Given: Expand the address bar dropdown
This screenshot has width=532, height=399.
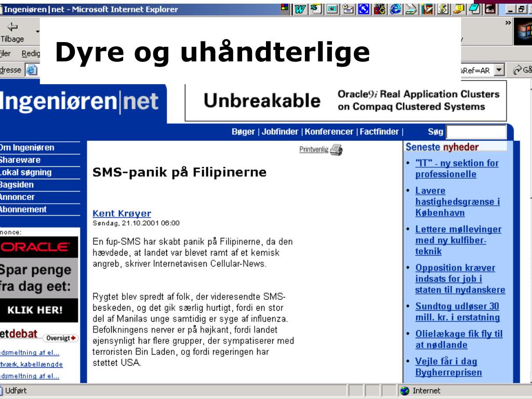Looking at the screenshot, I should click(x=499, y=70).
